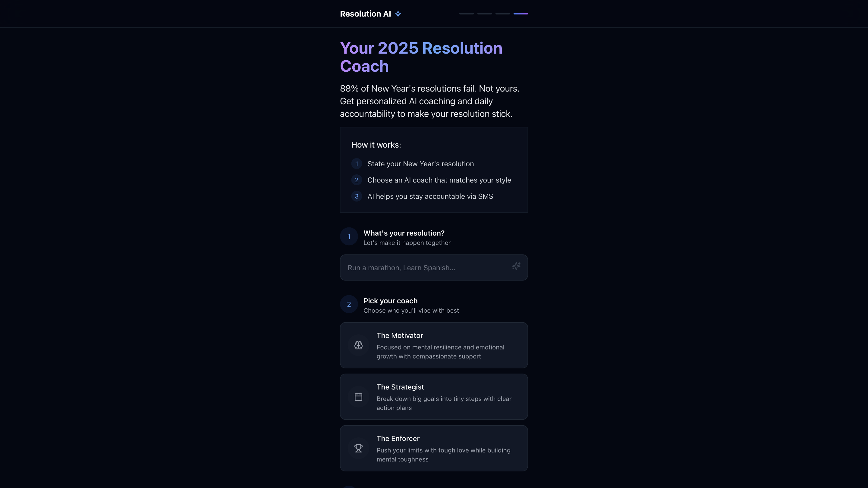Click the second progress bar segment
868x488 pixels.
[x=485, y=14]
